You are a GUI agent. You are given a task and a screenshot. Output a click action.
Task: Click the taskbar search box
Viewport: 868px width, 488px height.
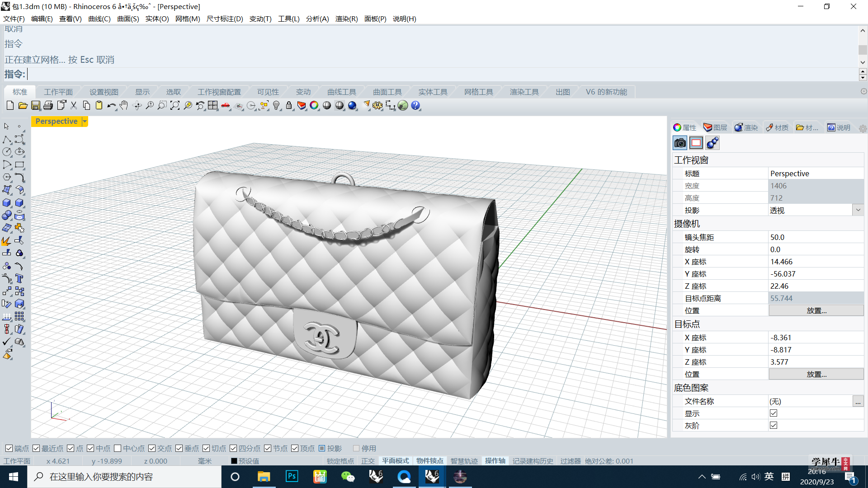point(124,477)
